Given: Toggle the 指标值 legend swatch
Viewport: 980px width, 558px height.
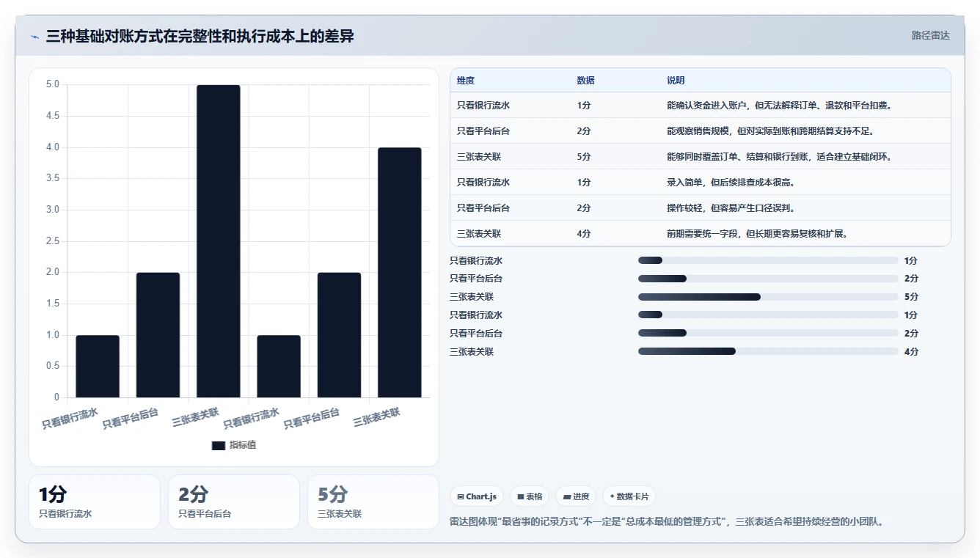Looking at the screenshot, I should point(218,445).
